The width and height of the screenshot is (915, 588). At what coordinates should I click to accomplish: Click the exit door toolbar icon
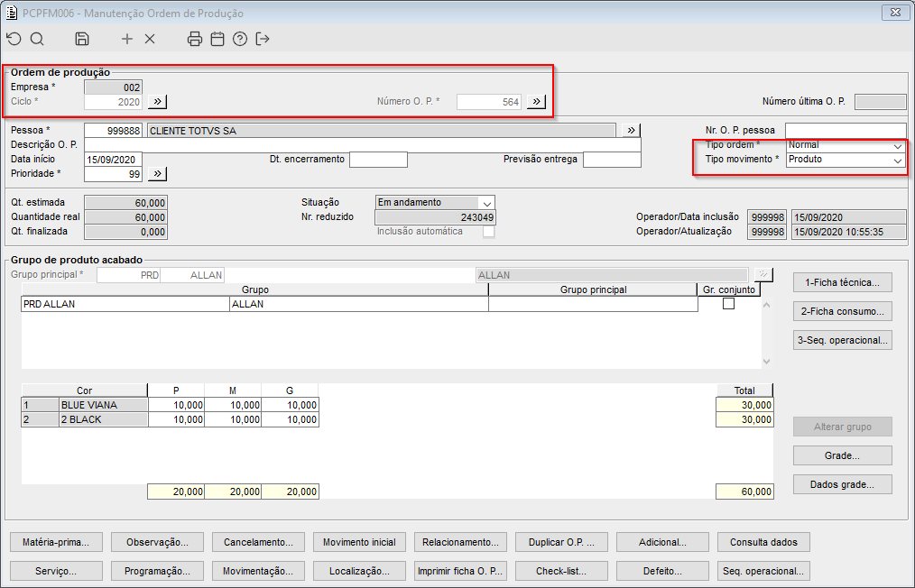point(263,39)
